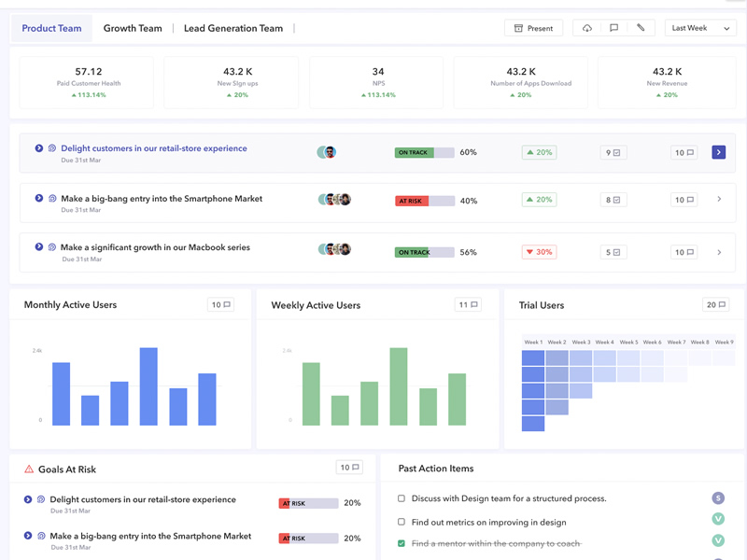Switch to the Growth Team tab

(133, 28)
